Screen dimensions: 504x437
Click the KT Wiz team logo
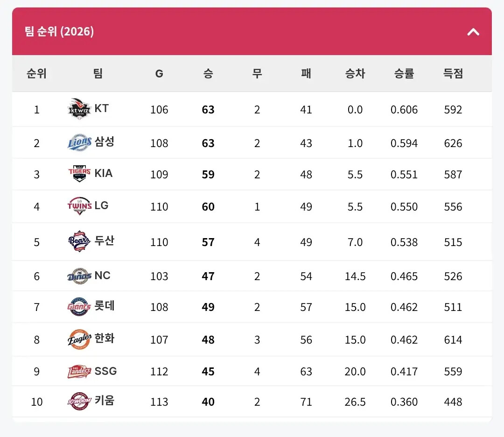[79, 109]
